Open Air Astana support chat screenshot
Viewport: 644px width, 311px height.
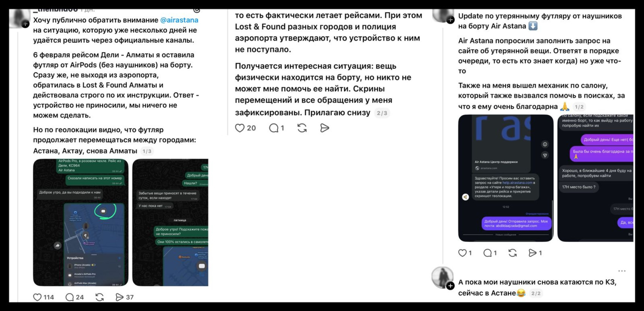pos(506,178)
